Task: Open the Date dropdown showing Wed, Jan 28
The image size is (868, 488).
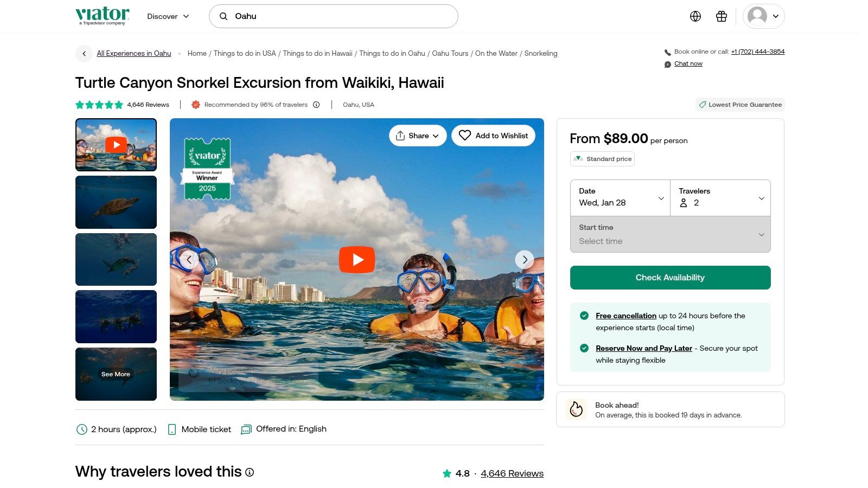Action: click(621, 198)
